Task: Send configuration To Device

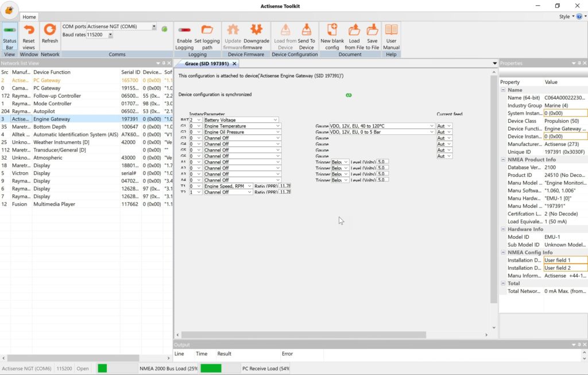Action: tap(307, 36)
